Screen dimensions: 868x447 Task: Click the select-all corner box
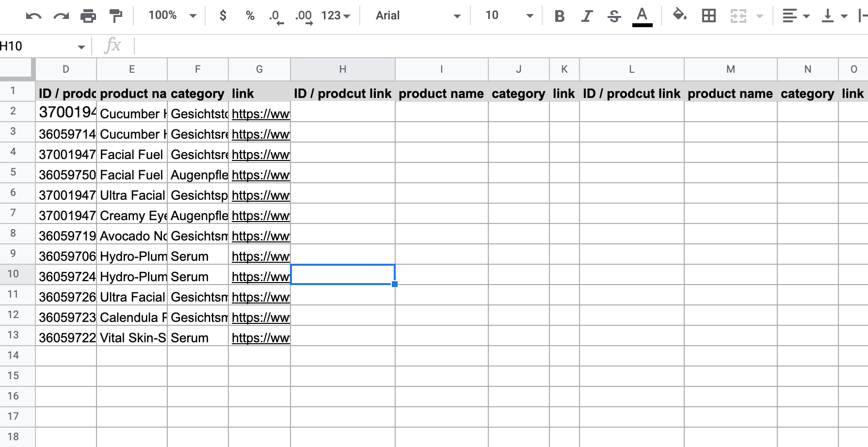[x=17, y=69]
